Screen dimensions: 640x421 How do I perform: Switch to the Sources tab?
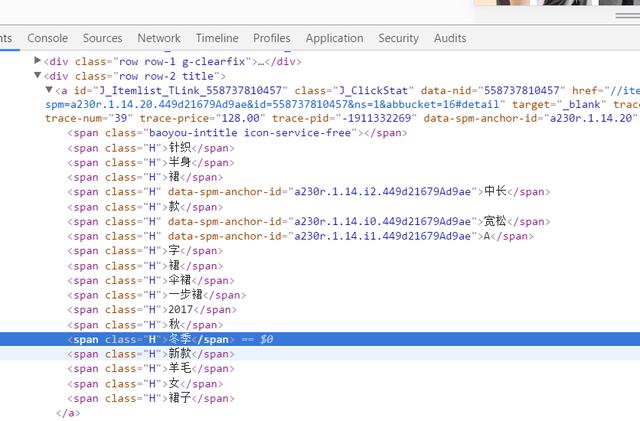pos(102,38)
